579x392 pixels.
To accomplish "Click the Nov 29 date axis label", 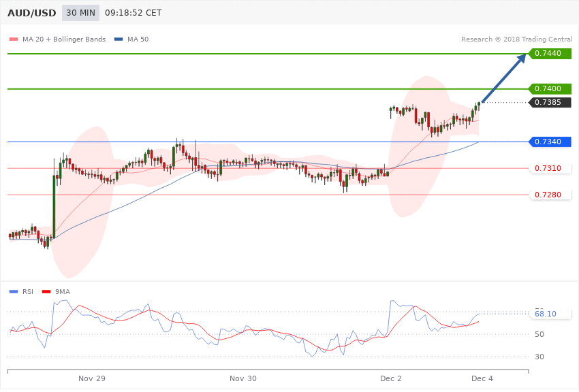I will pos(92,378).
